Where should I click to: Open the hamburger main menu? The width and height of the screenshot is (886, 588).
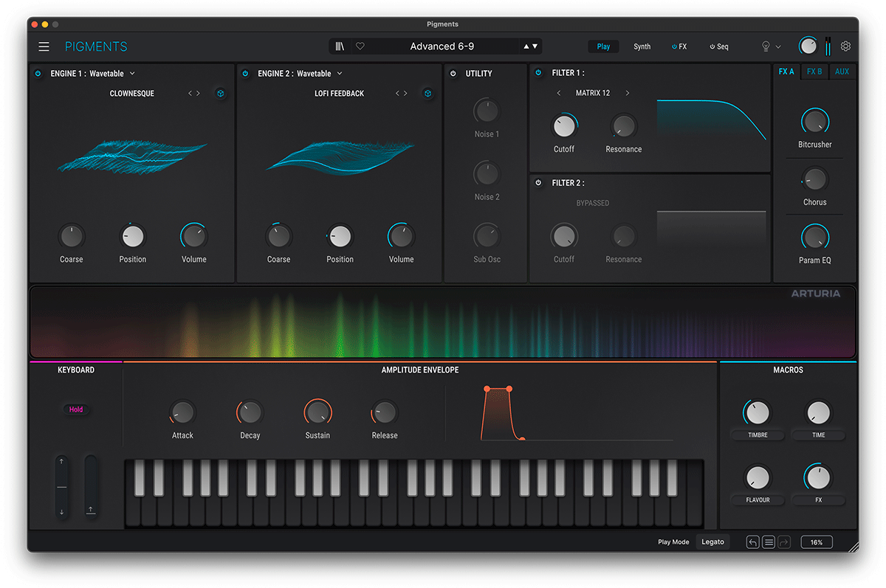pyautogui.click(x=44, y=46)
